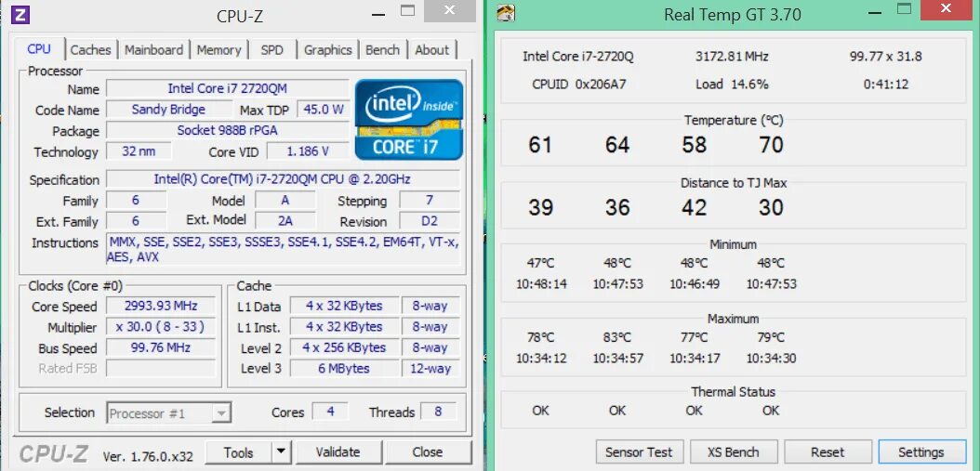Click the Level 2 value 4 x 256 KBytes

344,347
